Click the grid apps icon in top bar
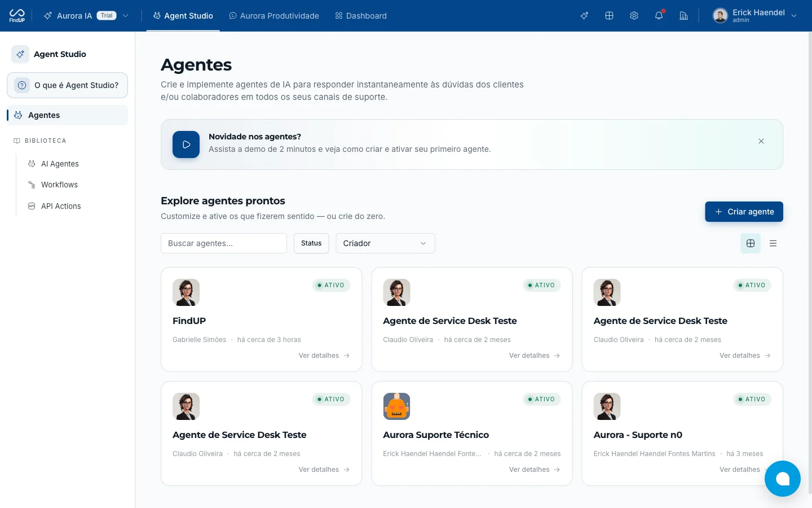The height and width of the screenshot is (508, 812). point(609,16)
